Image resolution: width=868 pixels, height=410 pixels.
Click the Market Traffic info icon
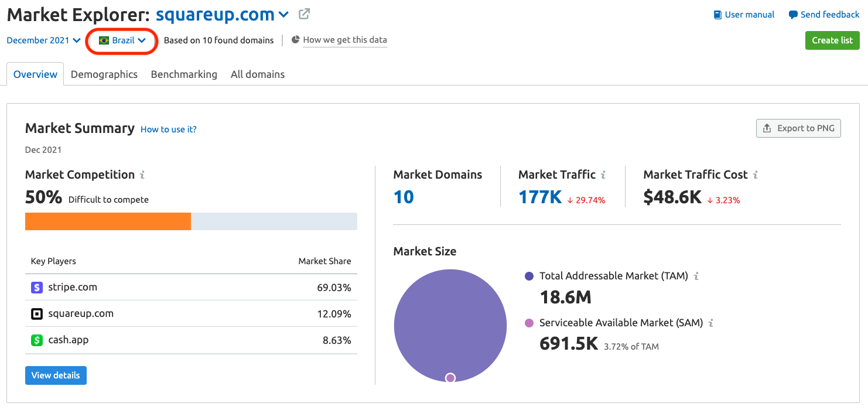pos(603,175)
